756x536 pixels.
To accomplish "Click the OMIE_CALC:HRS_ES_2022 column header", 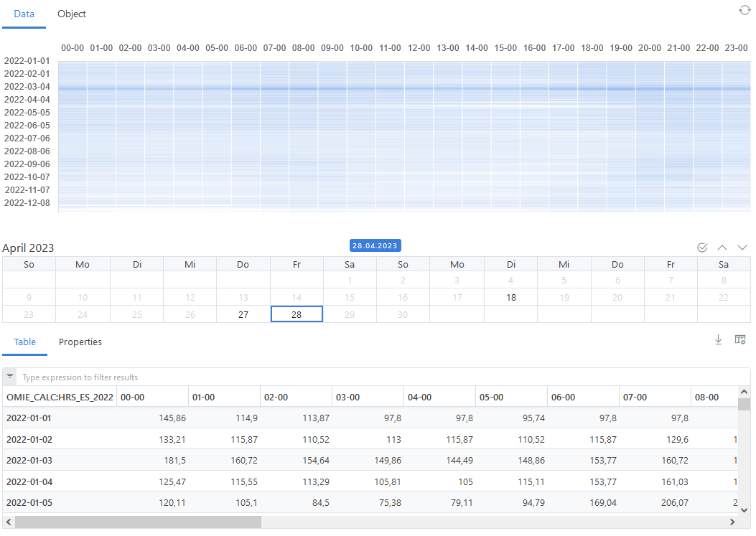I will [60, 397].
